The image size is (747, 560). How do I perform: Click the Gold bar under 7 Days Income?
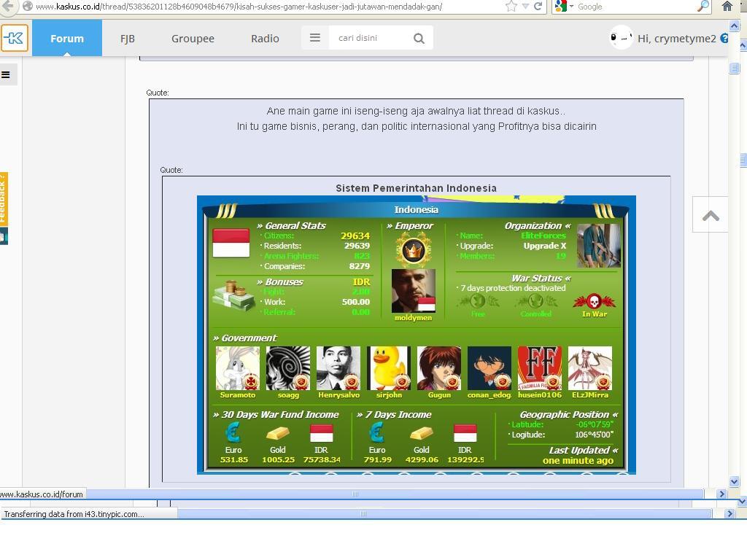coord(421,433)
